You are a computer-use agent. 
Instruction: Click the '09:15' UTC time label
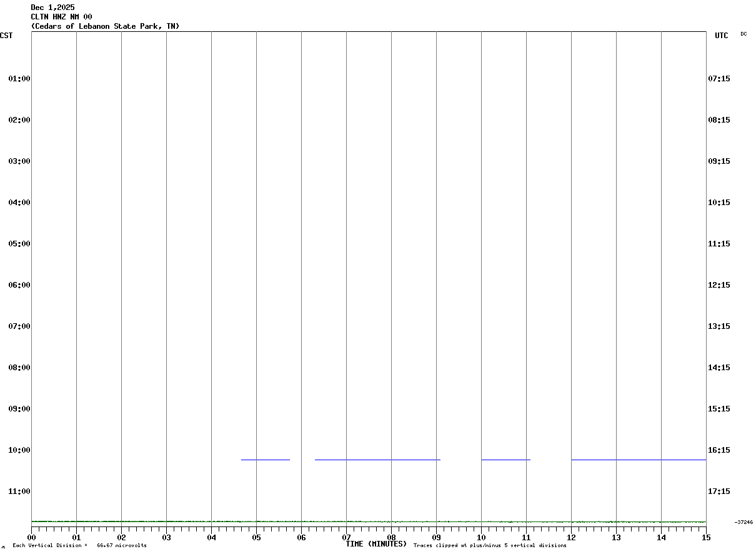point(719,161)
